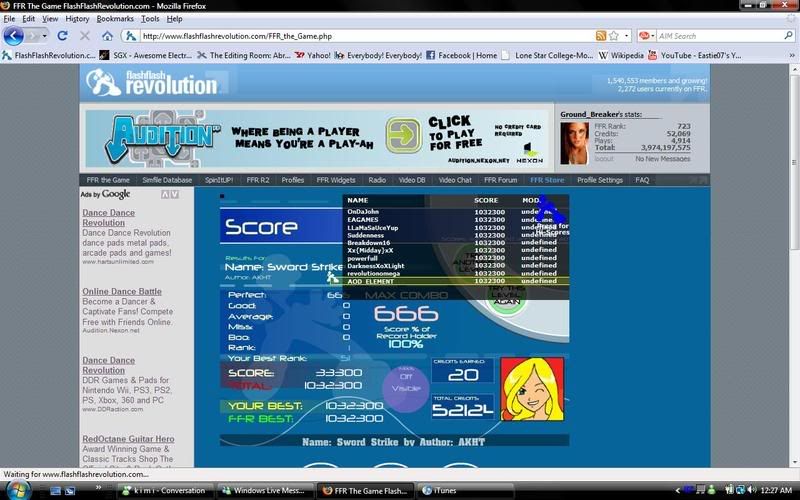Open the Bookmarks menu
Screen dimensions: 800x500
click(x=115, y=18)
